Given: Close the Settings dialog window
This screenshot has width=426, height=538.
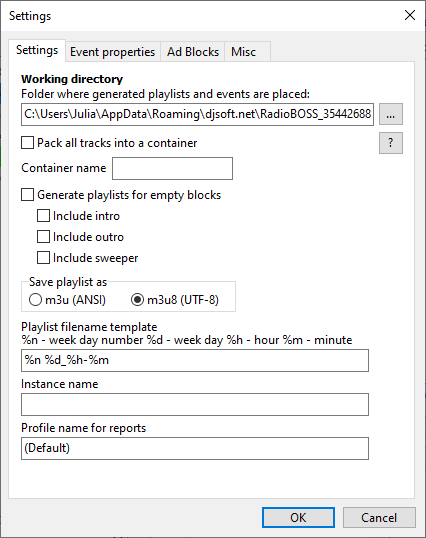Looking at the screenshot, I should tap(410, 15).
